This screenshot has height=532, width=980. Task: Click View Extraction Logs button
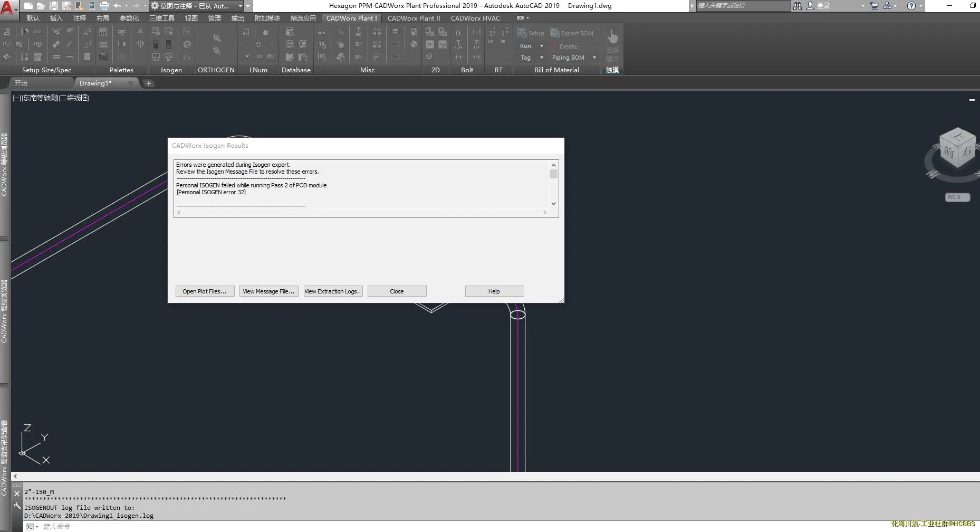tap(333, 291)
